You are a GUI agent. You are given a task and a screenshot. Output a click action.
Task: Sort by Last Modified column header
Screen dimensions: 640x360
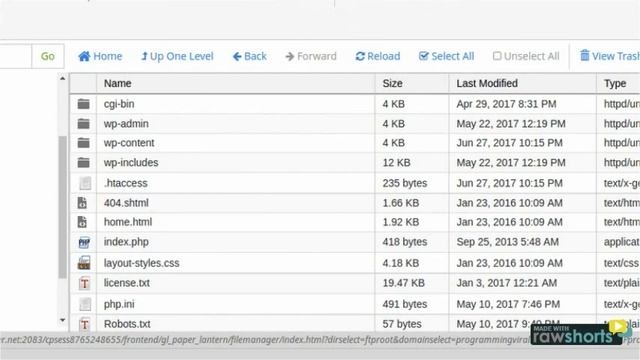pos(522,84)
